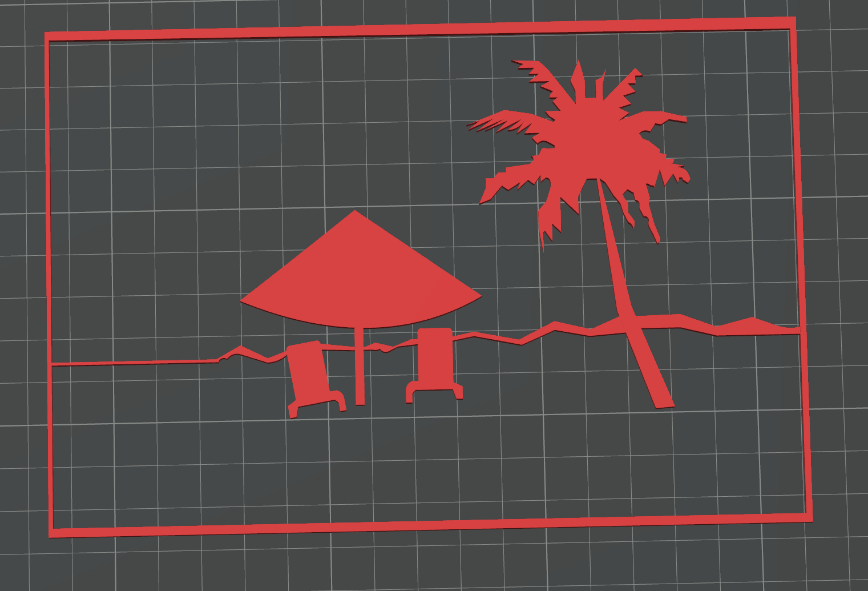Click the umbrella's vertical pole
Image resolution: width=868 pixels, height=591 pixels.
tap(360, 371)
